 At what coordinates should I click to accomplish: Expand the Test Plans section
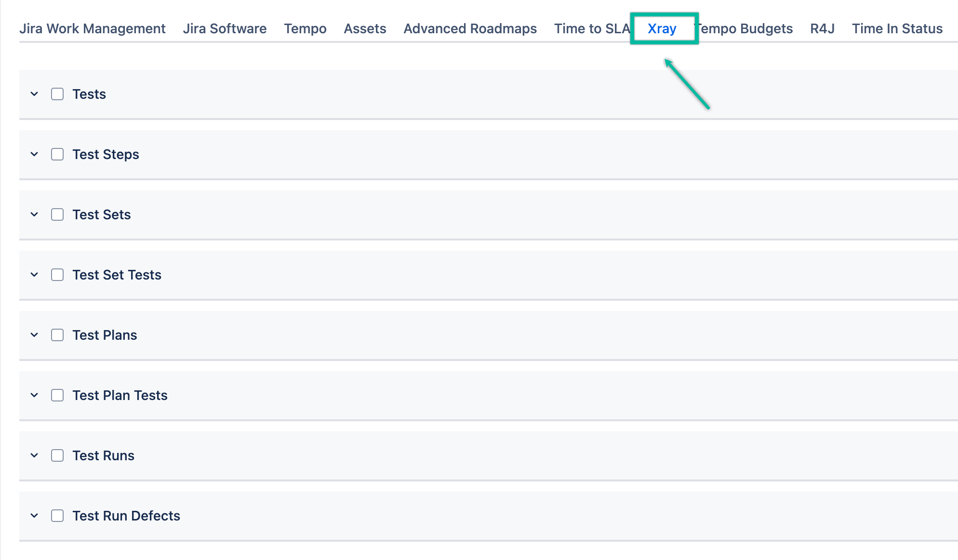click(34, 335)
